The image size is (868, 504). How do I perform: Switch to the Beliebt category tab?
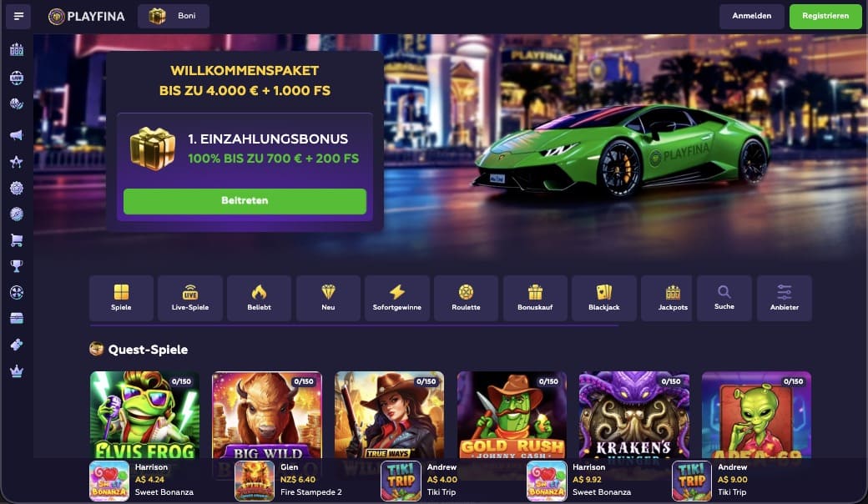point(259,298)
